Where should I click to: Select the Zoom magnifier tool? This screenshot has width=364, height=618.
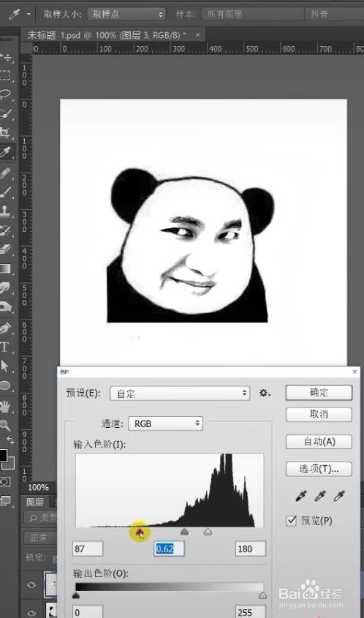(x=5, y=425)
